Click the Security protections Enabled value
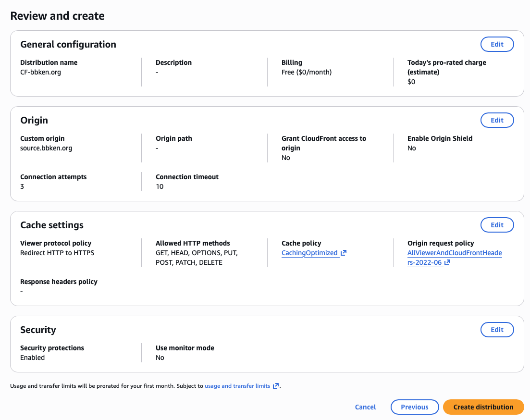530x420 pixels. pyautogui.click(x=32, y=358)
